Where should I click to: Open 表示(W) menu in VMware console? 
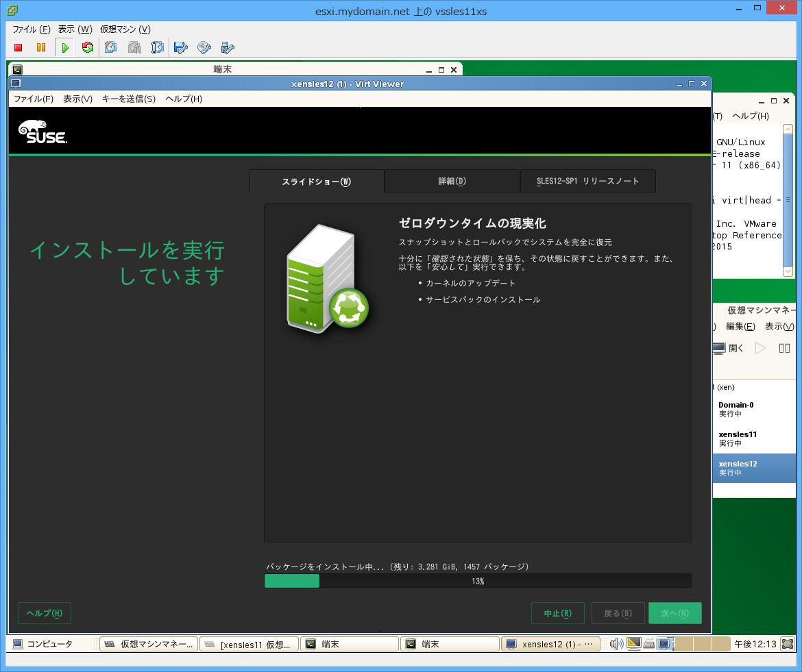point(75,29)
